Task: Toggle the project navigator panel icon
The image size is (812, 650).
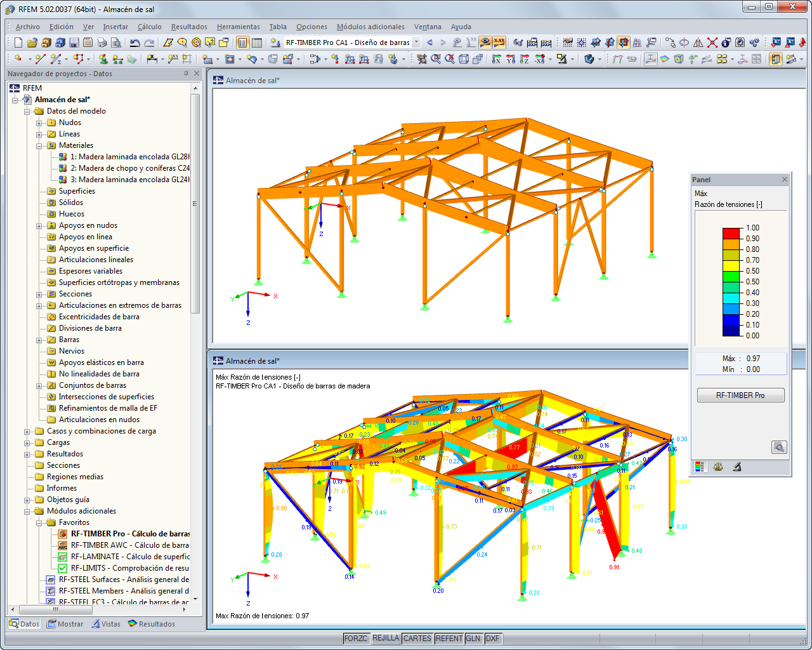Action: pyautogui.click(x=242, y=43)
